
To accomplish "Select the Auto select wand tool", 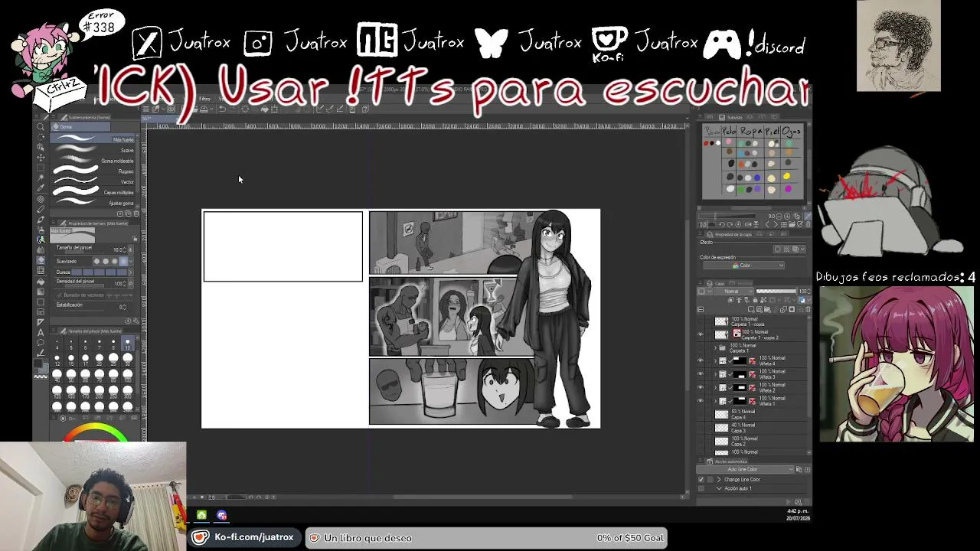I will (x=41, y=178).
